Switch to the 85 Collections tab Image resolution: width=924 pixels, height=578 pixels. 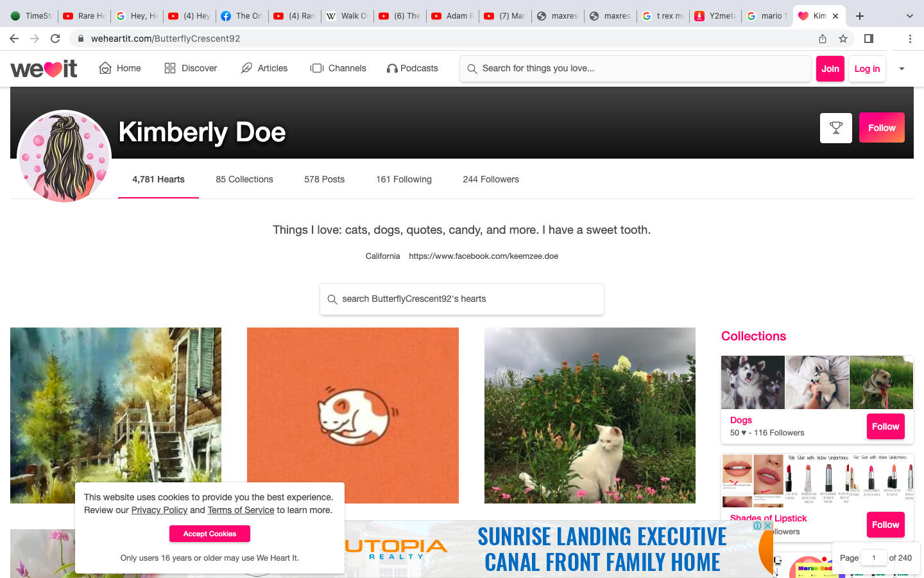[244, 179]
